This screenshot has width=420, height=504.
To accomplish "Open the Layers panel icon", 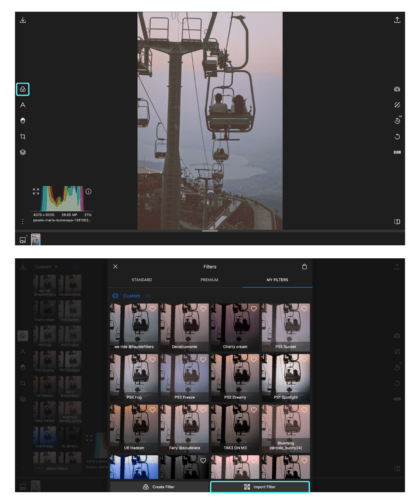I will [x=23, y=152].
